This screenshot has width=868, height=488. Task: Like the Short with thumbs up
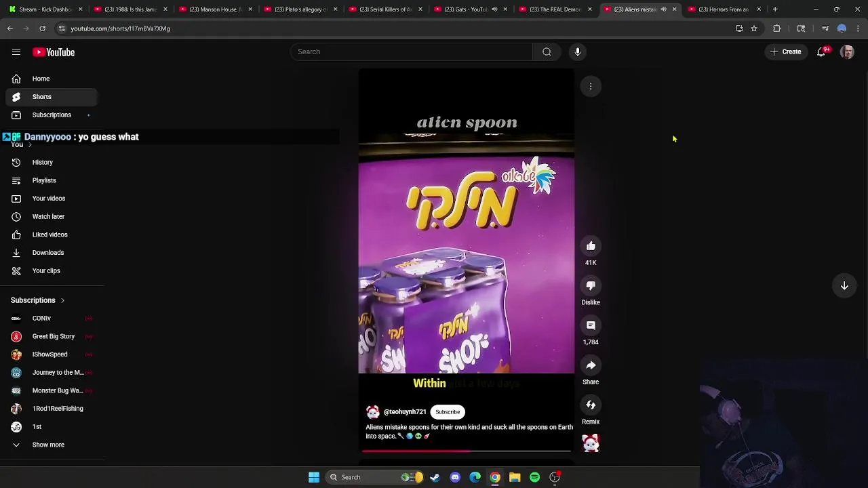pos(591,246)
